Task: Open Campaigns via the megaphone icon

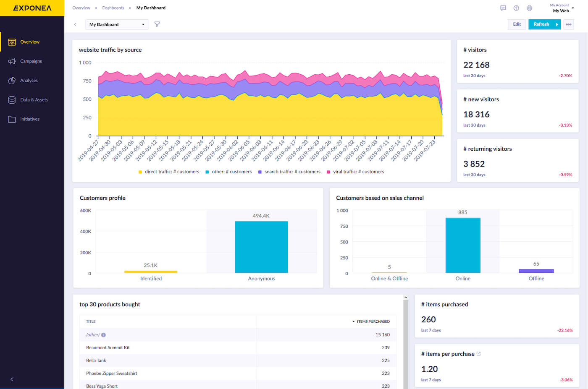Action: 12,61
